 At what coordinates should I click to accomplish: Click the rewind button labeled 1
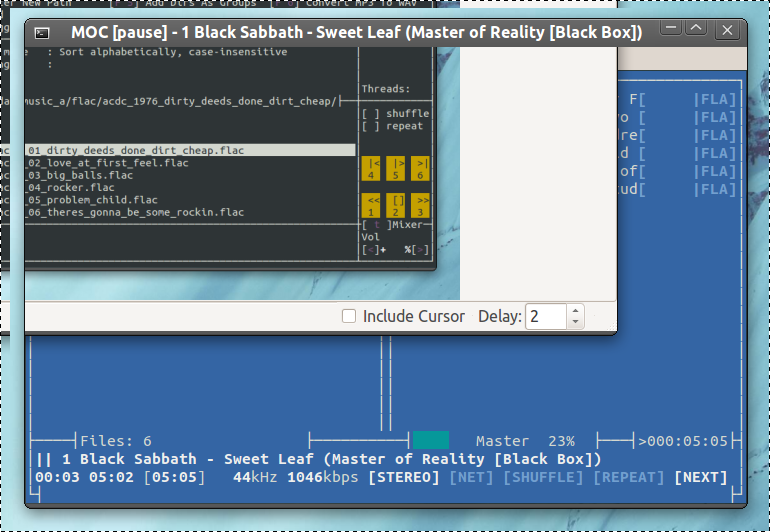(371, 206)
